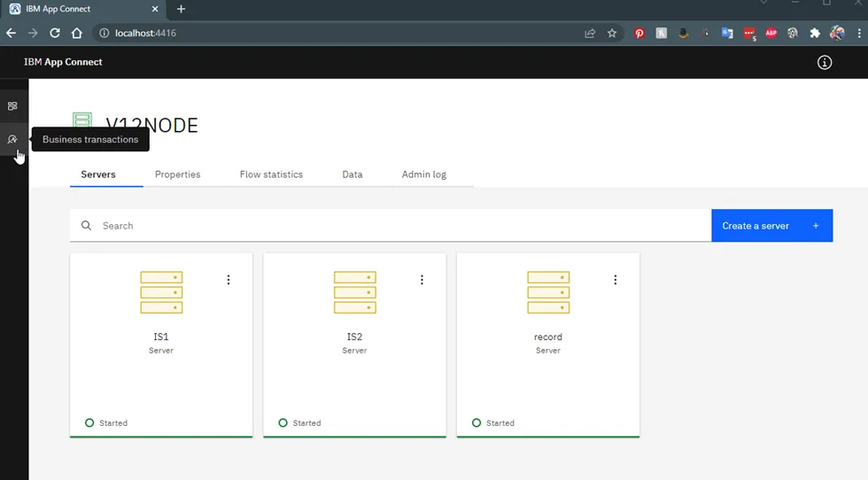This screenshot has width=868, height=480.
Task: Click the IS2 server stack icon
Action: [x=355, y=292]
